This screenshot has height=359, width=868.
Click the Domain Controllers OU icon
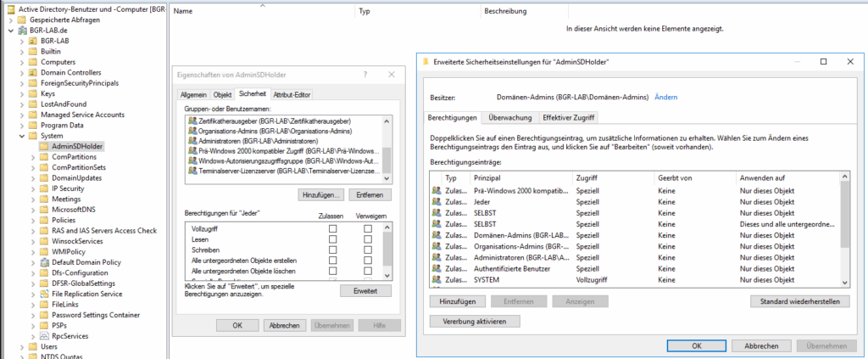33,73
